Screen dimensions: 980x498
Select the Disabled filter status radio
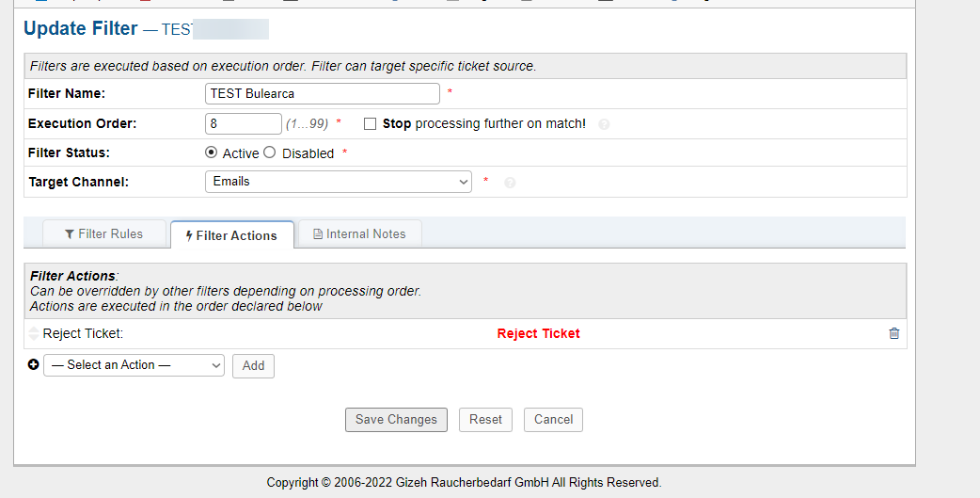point(269,153)
